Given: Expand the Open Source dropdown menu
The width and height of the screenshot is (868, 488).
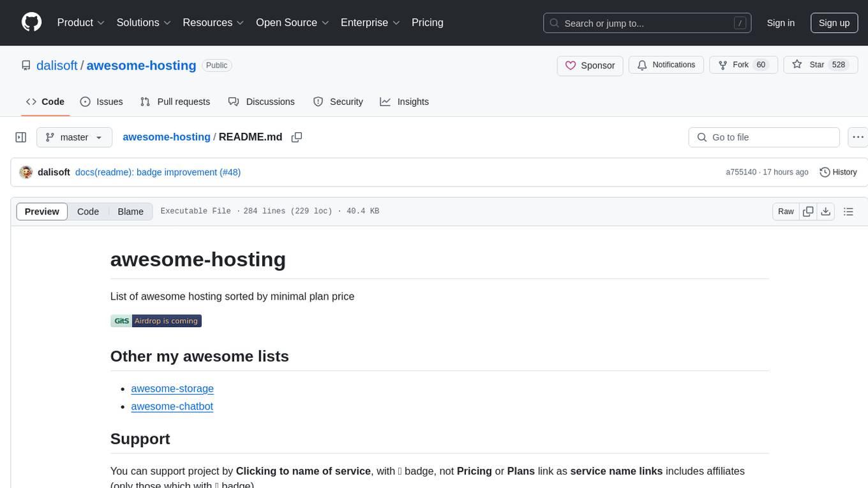Looking at the screenshot, I should tap(292, 22).
